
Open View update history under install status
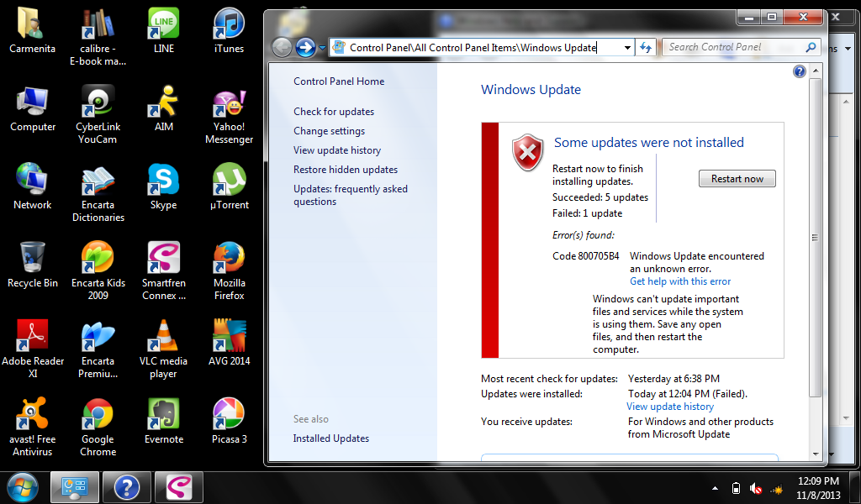click(x=670, y=407)
